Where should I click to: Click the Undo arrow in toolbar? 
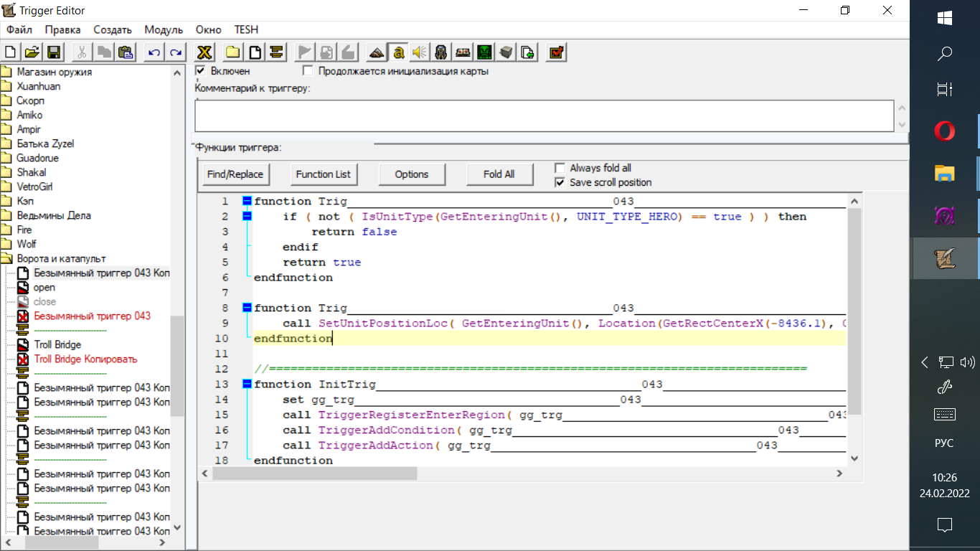click(x=154, y=52)
